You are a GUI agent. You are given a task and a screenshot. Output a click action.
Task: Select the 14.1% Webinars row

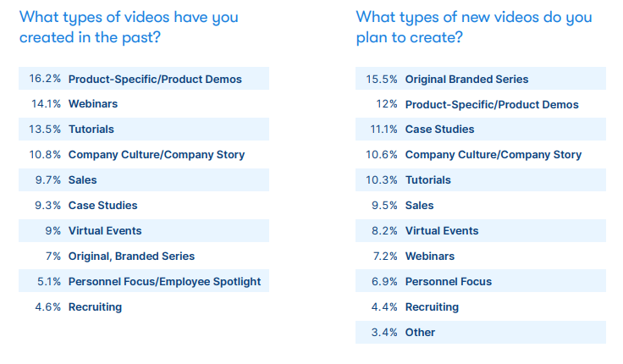tap(144, 104)
